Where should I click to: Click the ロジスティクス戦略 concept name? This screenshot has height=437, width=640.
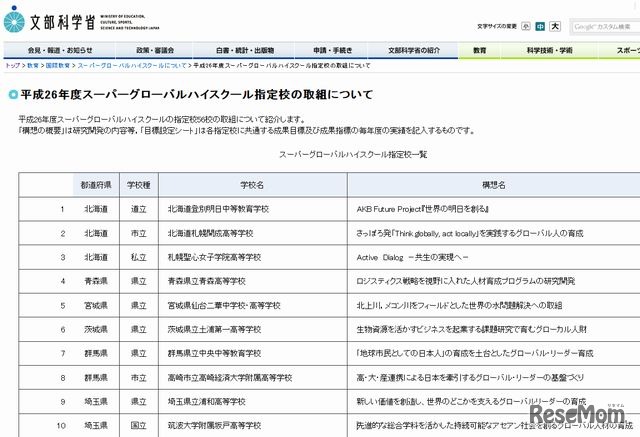[466, 281]
